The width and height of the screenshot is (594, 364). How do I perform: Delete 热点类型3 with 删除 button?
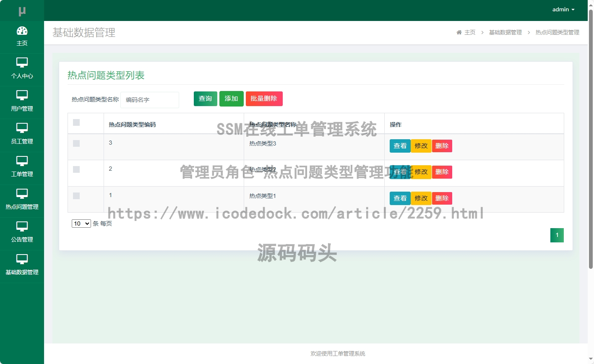tap(442, 146)
